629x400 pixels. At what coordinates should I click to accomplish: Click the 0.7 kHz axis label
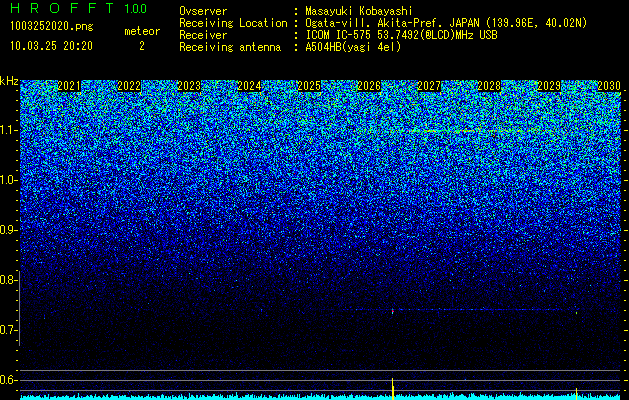[x=8, y=330]
